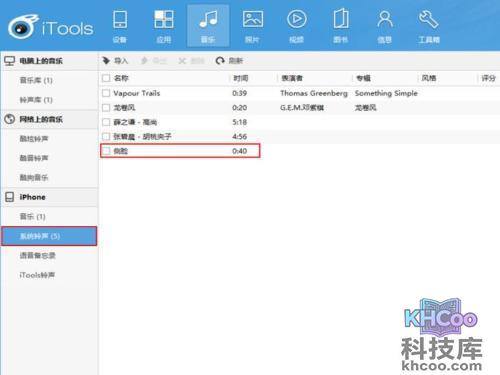Click the greyed Delete X toolbar button
Screen dimensions: 500x375
[x=191, y=61]
